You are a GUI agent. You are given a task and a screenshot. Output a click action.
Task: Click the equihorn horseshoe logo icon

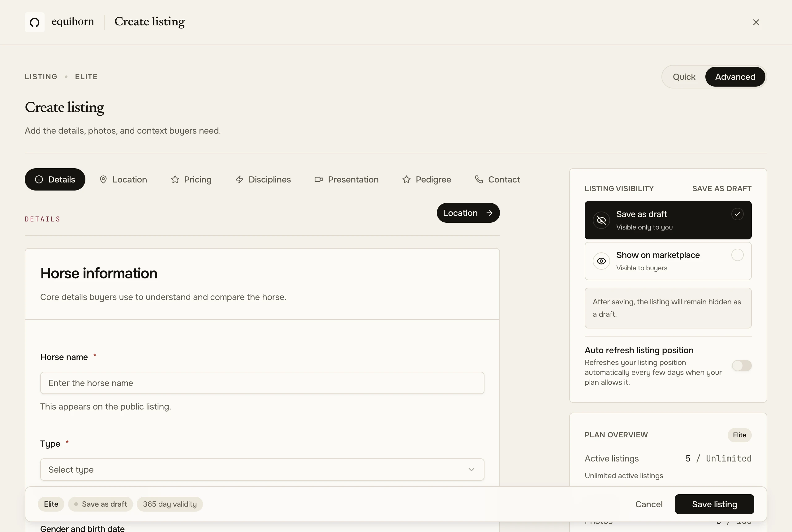(35, 22)
